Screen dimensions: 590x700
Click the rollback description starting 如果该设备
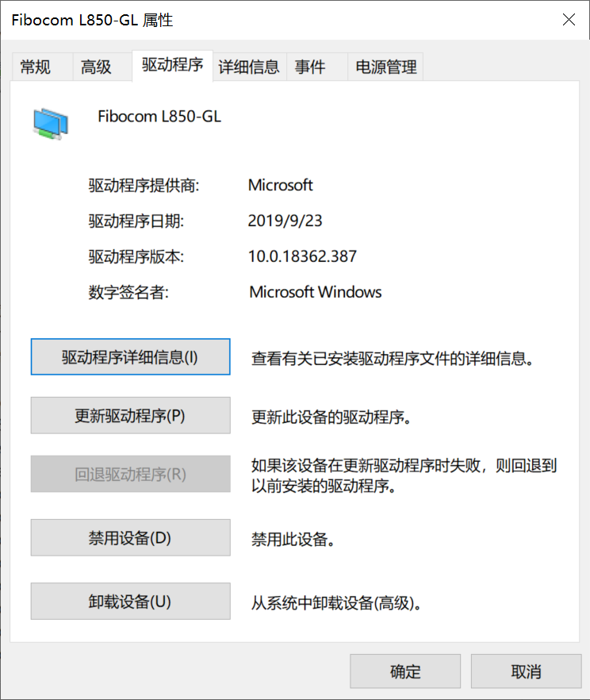[404, 475]
